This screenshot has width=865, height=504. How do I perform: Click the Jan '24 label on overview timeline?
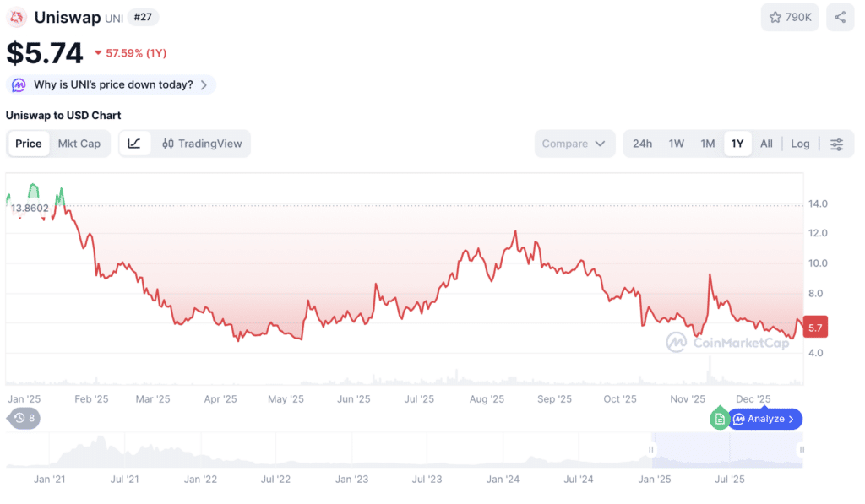tap(503, 480)
